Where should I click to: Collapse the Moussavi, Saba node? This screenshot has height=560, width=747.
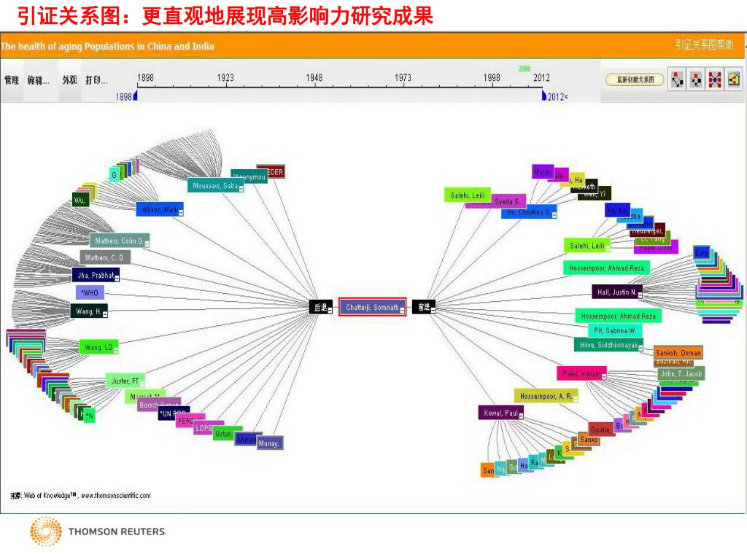241,189
